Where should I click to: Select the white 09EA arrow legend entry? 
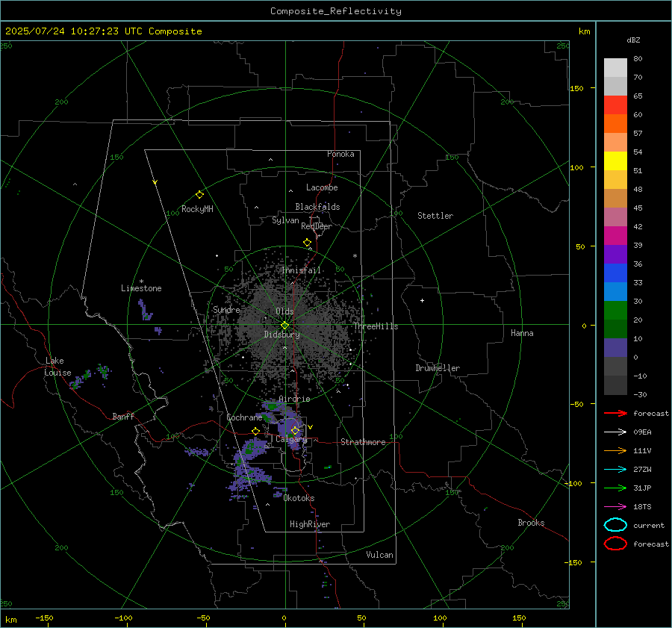[x=615, y=432]
